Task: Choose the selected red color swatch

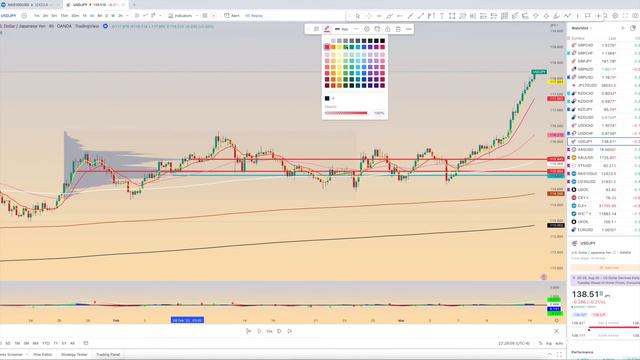Action: click(327, 47)
